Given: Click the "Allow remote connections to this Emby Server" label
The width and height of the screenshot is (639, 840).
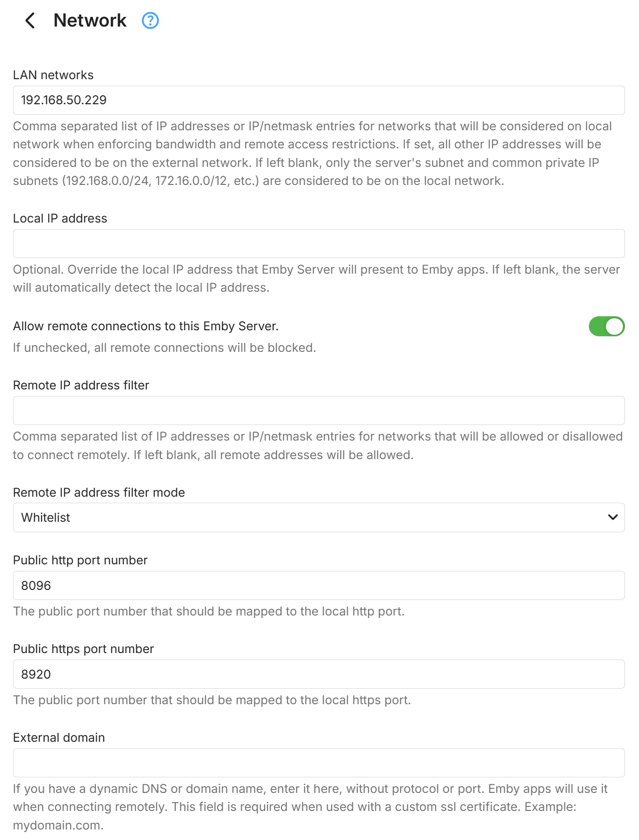Looking at the screenshot, I should (145, 326).
